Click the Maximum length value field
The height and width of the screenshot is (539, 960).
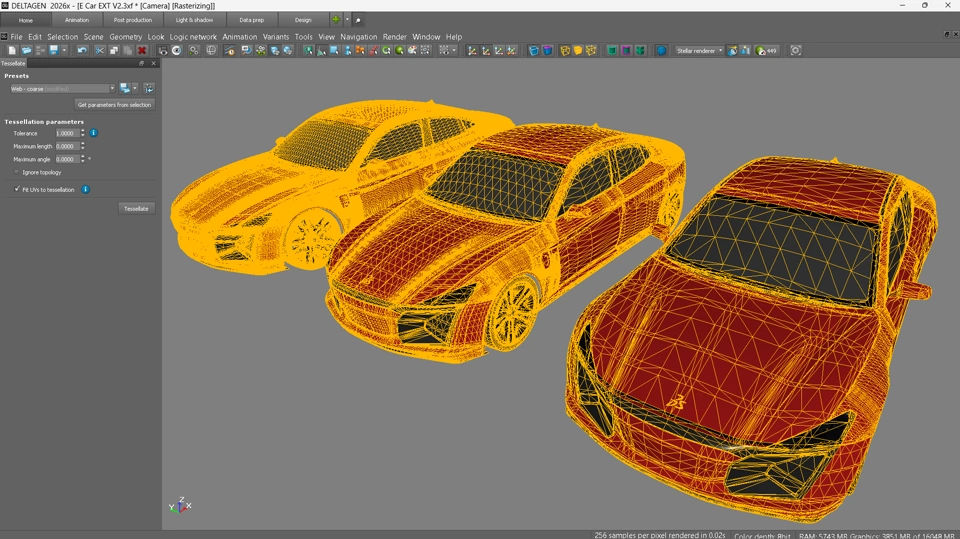(66, 146)
